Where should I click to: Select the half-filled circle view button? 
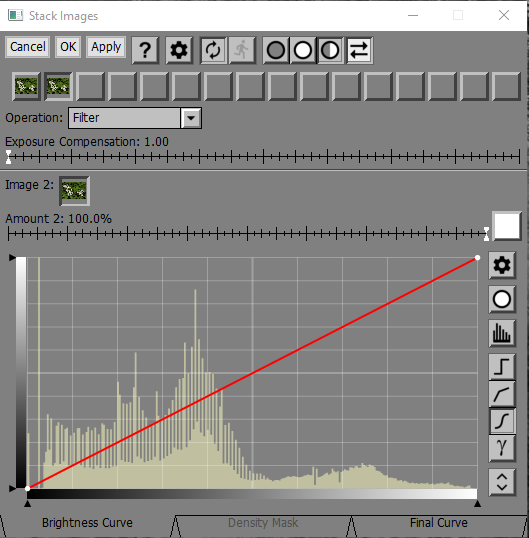click(330, 50)
